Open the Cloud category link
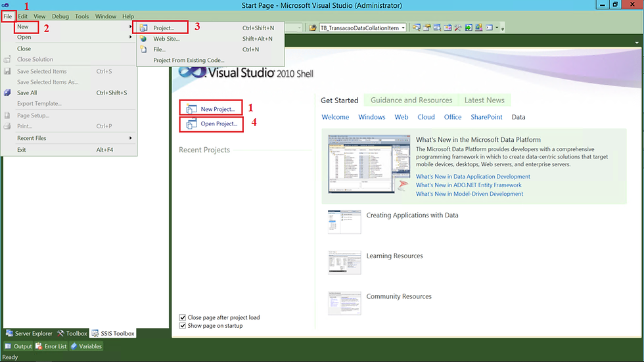This screenshot has height=362, width=644. pos(426,117)
